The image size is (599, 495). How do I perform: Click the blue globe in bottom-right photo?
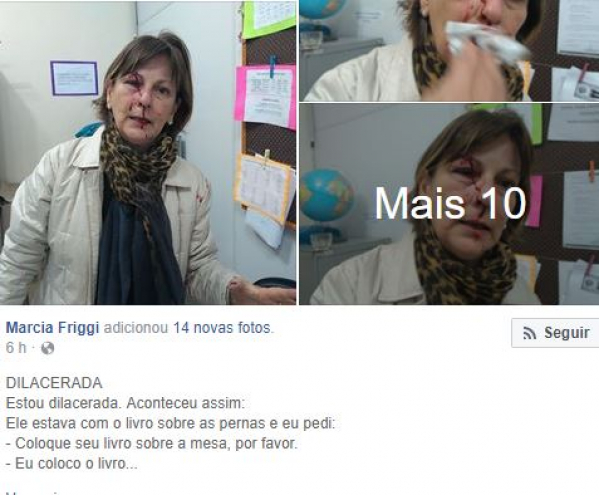point(325,195)
